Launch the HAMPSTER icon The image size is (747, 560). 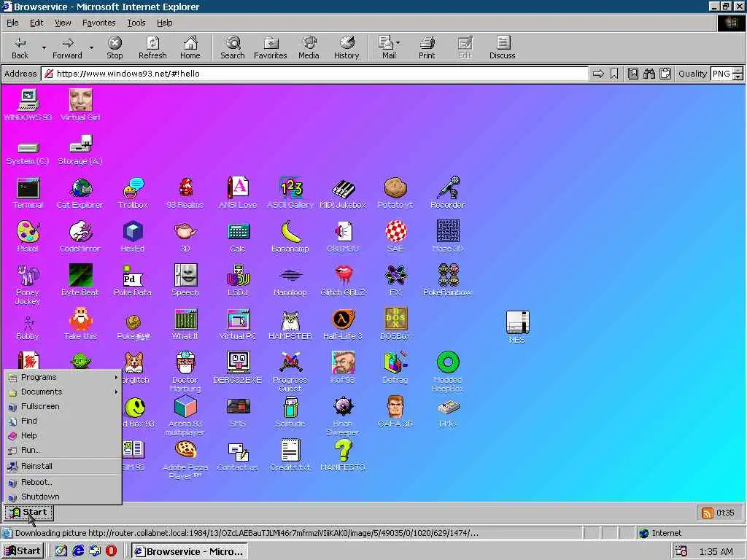pos(290,324)
